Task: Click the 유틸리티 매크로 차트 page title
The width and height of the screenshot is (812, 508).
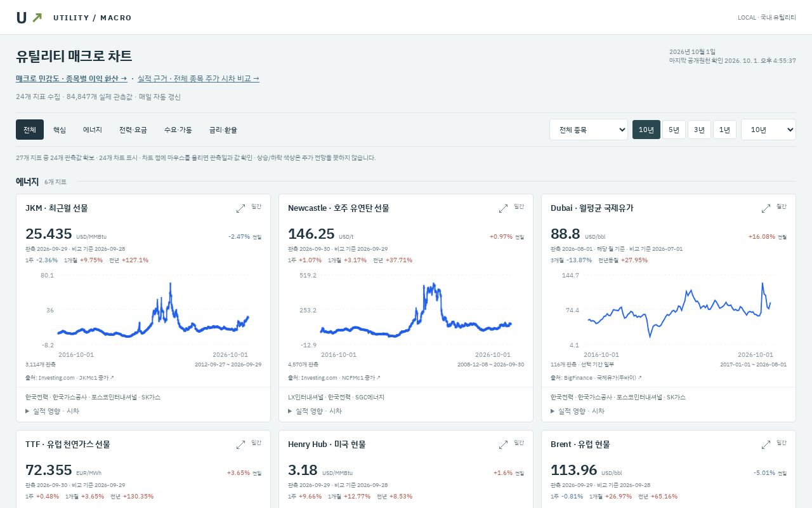Action: [x=74, y=56]
